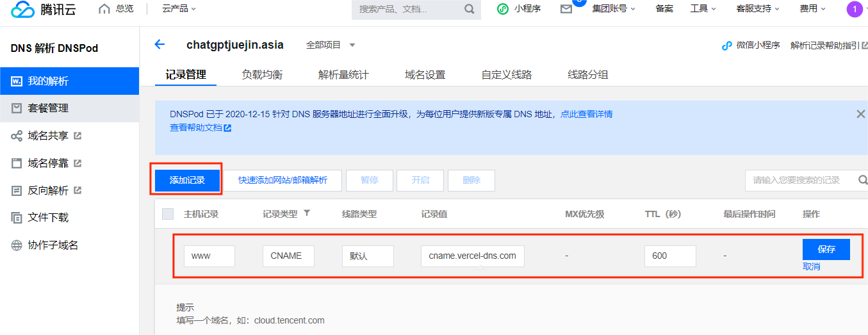Screen dimensions: 868x335
Task: Expand the 集团账号 menu
Action: [x=614, y=9]
